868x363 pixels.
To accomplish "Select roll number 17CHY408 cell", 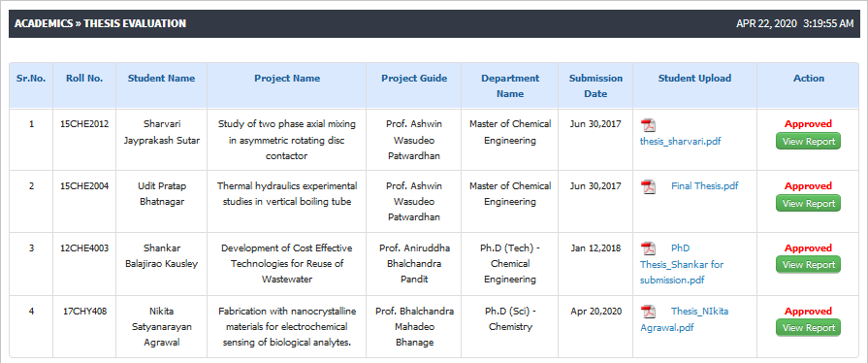I will click(x=84, y=312).
